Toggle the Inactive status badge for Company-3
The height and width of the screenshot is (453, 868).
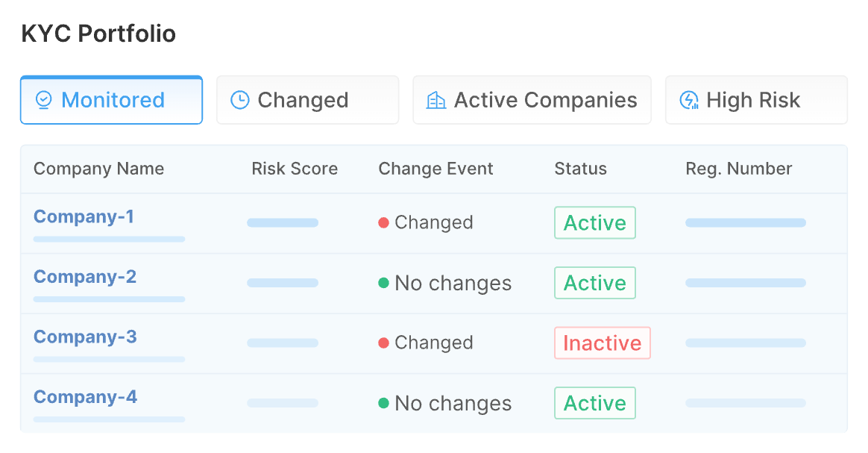coord(602,343)
